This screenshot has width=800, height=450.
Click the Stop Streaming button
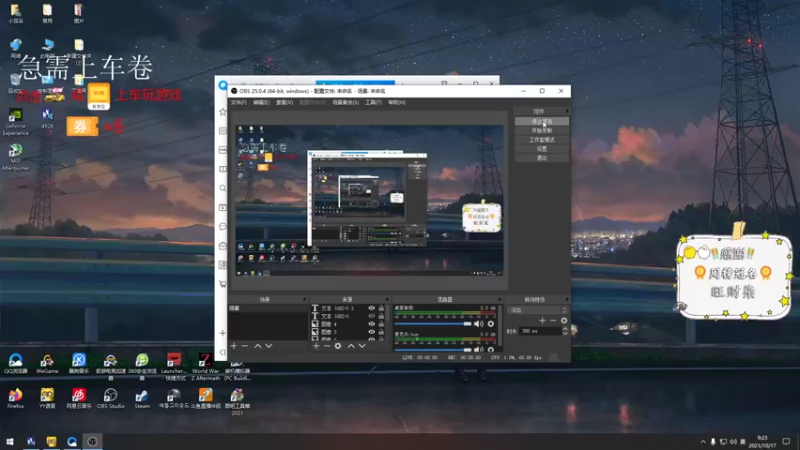(x=541, y=121)
